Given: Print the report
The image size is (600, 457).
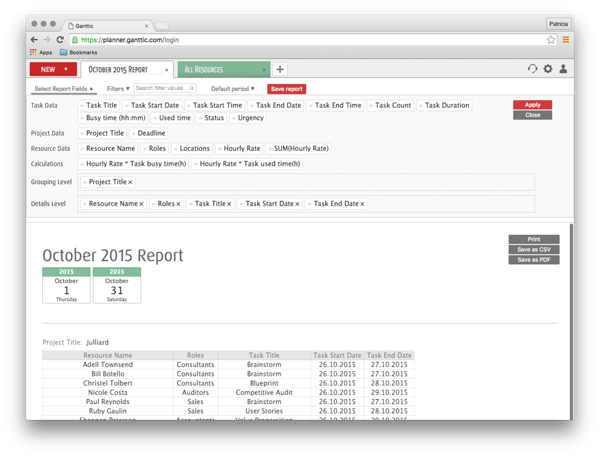Looking at the screenshot, I should point(534,239).
